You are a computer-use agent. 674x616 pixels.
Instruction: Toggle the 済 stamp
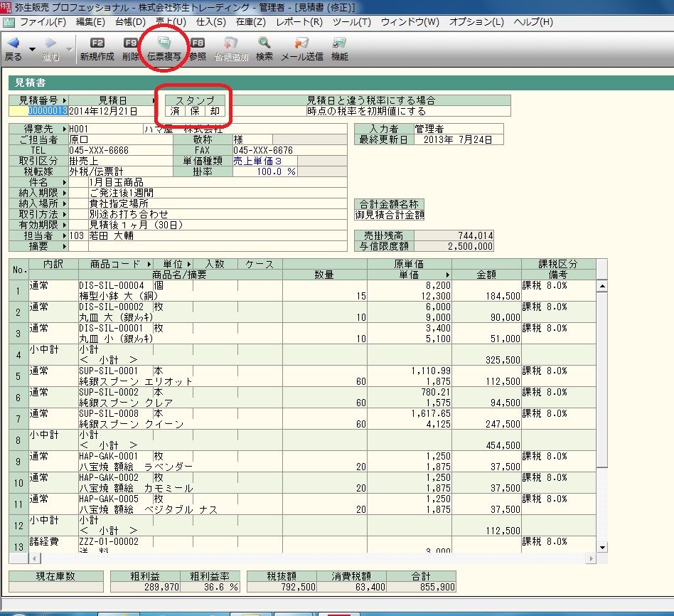click(x=175, y=111)
